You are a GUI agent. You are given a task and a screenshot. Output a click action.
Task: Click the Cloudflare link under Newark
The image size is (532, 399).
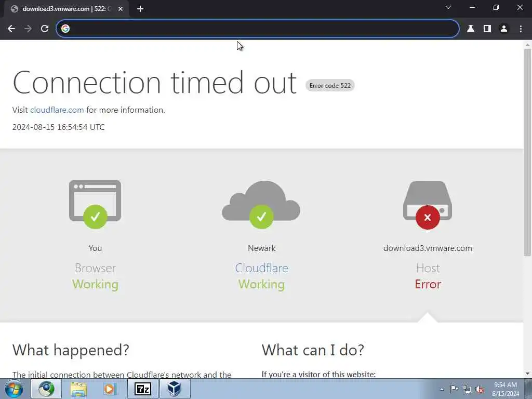point(262,268)
